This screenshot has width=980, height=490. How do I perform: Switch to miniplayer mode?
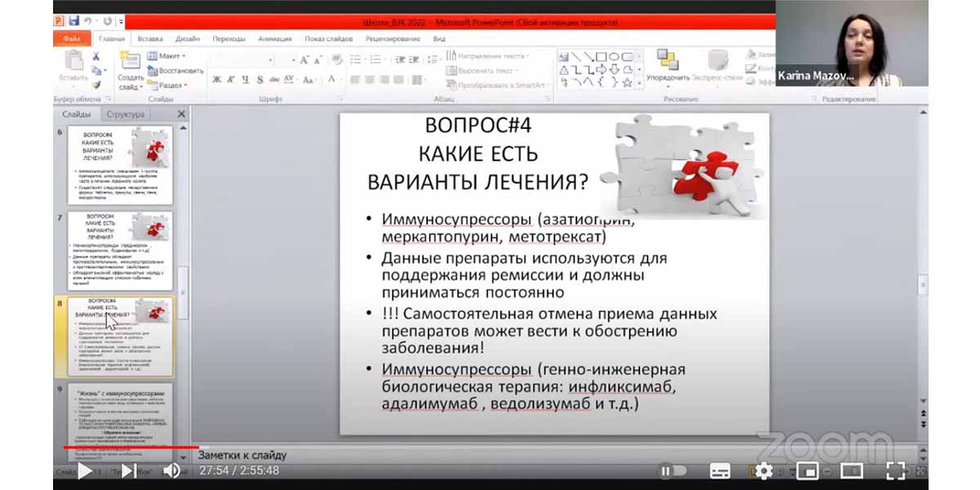[808, 471]
